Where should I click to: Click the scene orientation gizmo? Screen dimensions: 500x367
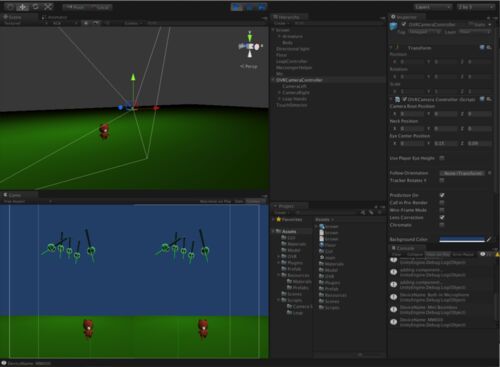[x=250, y=46]
